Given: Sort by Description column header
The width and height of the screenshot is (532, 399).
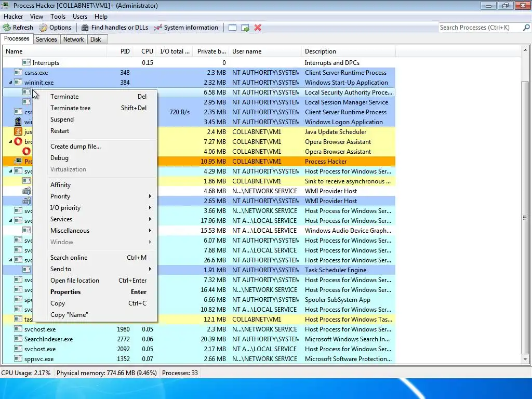Looking at the screenshot, I should (348, 51).
